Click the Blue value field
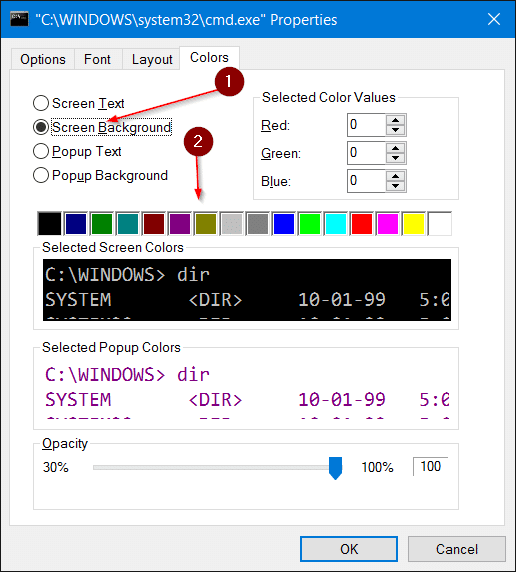 (x=366, y=181)
